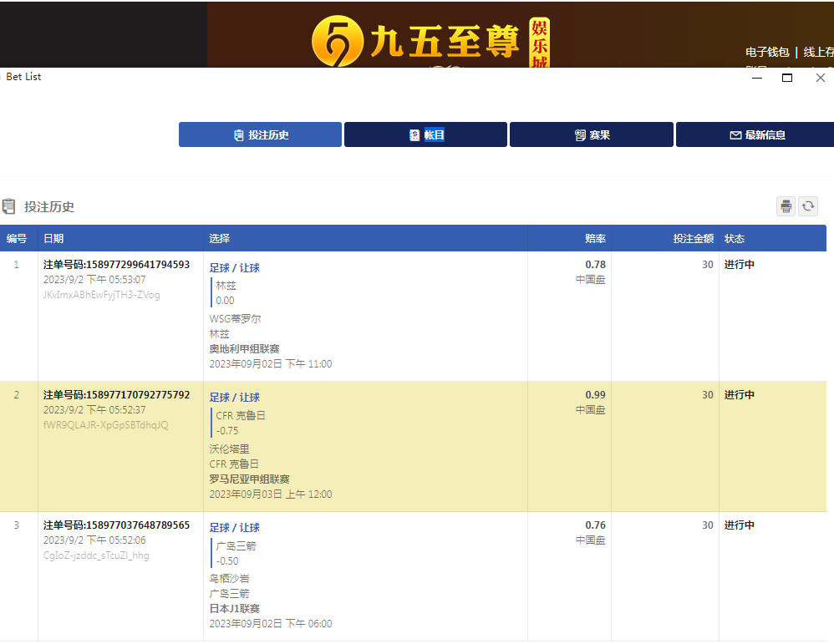This screenshot has height=644, width=834.
Task: Select bet slip number 158977299641794593
Action: (116, 265)
